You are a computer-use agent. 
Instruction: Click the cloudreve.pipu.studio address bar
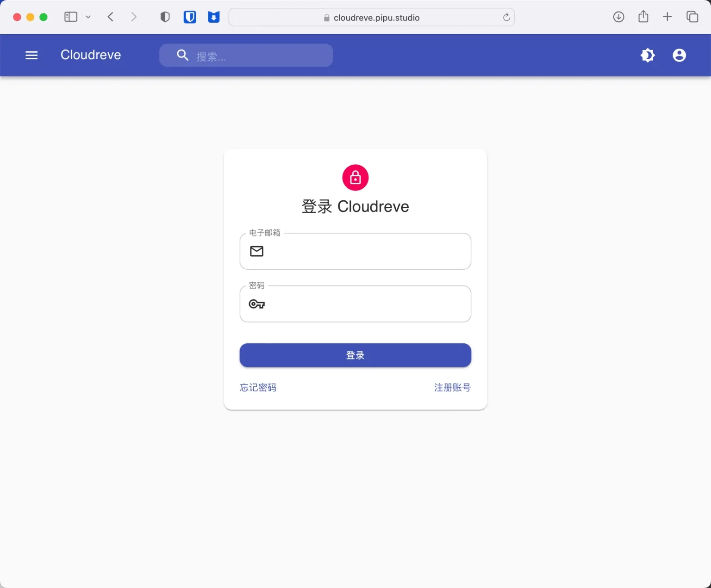(x=372, y=17)
